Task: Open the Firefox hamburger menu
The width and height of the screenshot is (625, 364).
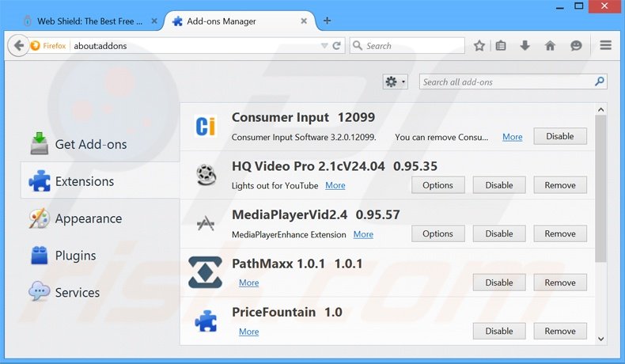Action: pyautogui.click(x=605, y=45)
